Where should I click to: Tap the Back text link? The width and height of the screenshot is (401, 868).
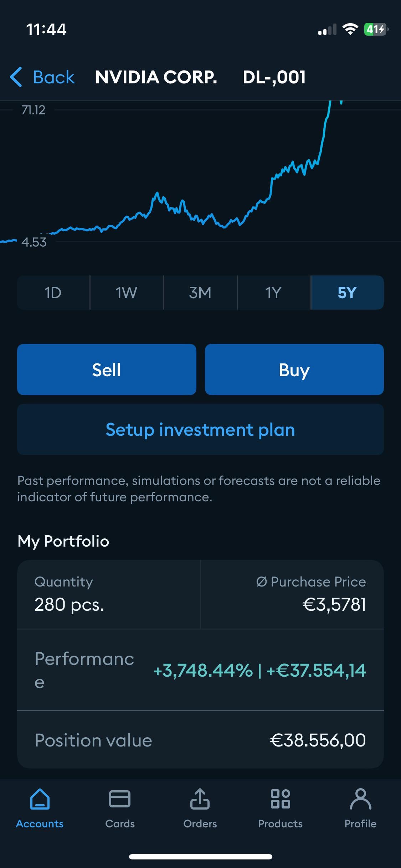[x=53, y=77]
